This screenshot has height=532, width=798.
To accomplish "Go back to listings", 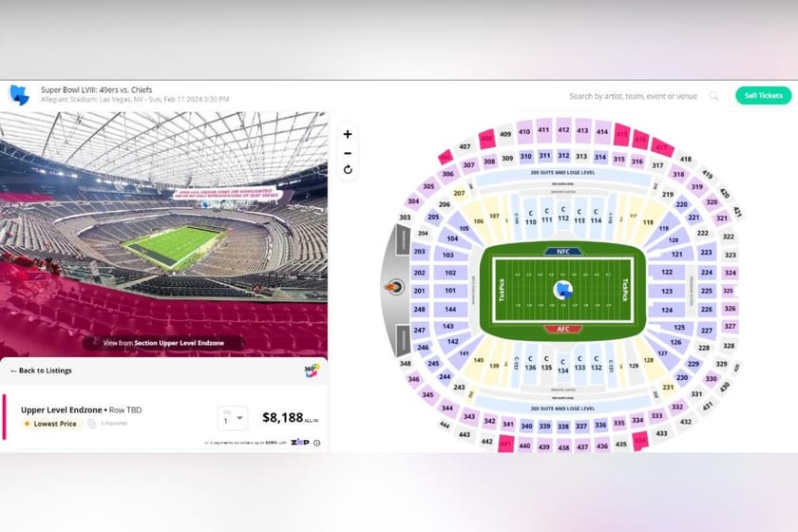I will tap(41, 370).
